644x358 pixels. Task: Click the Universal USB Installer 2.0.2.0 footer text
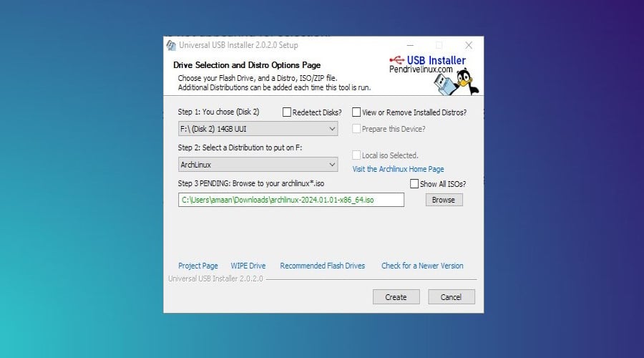coord(215,279)
